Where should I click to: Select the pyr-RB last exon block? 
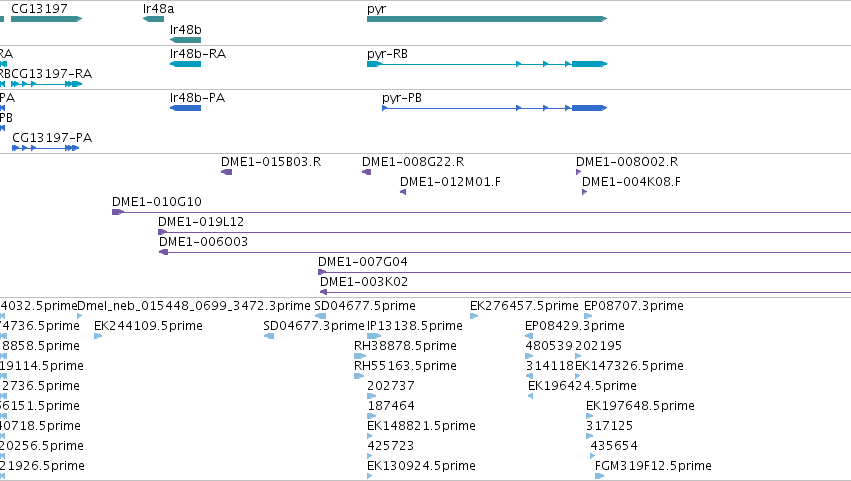589,64
